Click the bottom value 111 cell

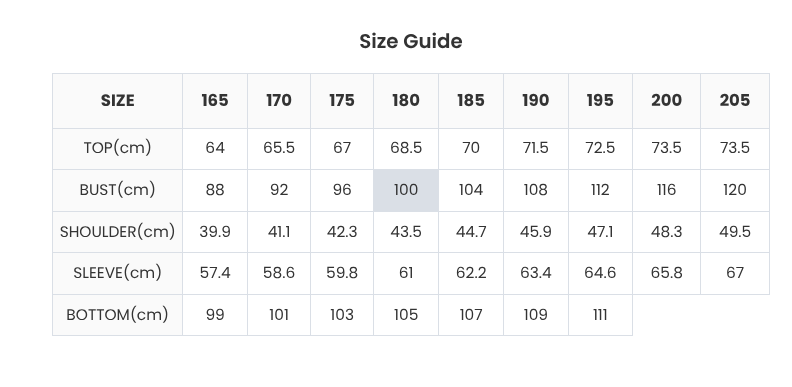tap(600, 315)
